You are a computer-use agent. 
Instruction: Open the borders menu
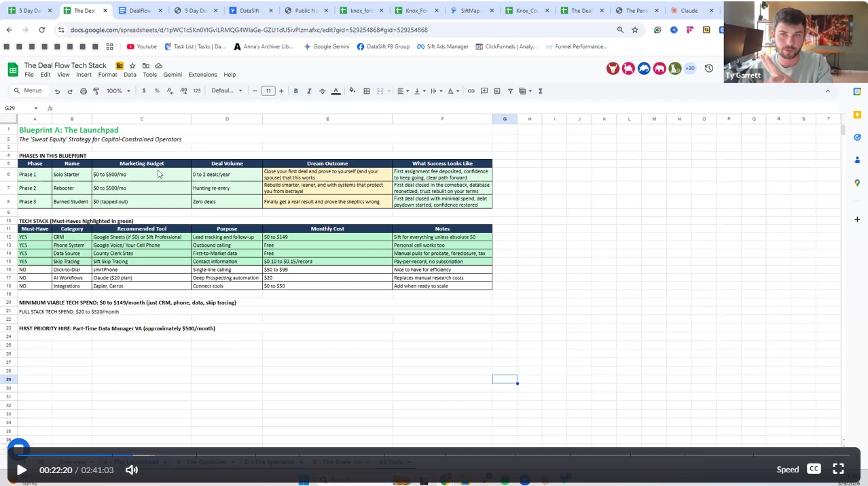point(367,91)
